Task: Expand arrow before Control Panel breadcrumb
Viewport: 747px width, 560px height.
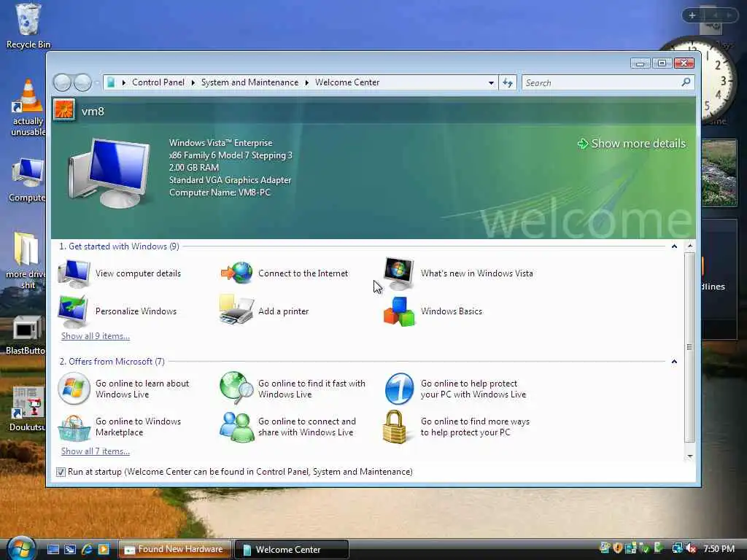Action: click(124, 83)
